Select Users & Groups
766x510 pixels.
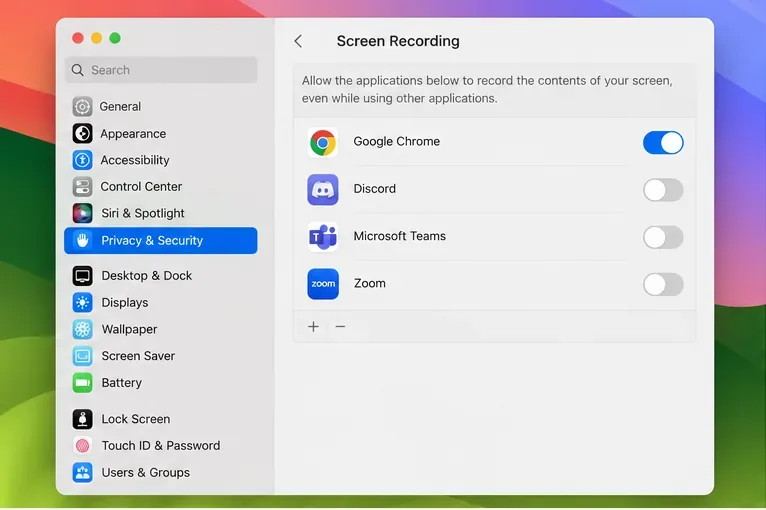tap(161, 472)
